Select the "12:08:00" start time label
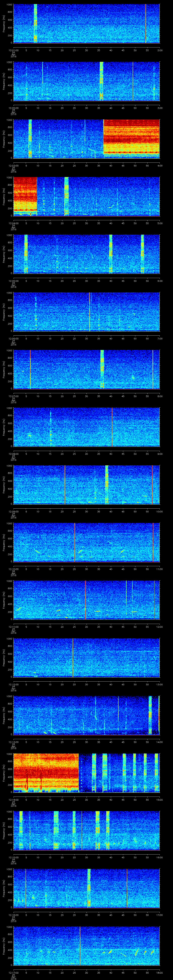Image resolution: width=173 pixels, height=980 pixels. pyautogui.click(x=13, y=454)
